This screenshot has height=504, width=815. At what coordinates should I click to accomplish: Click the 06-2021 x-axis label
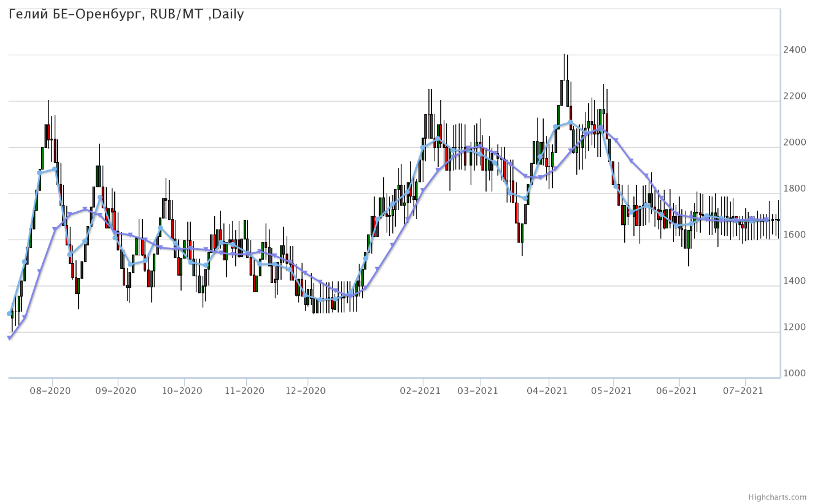pos(676,390)
